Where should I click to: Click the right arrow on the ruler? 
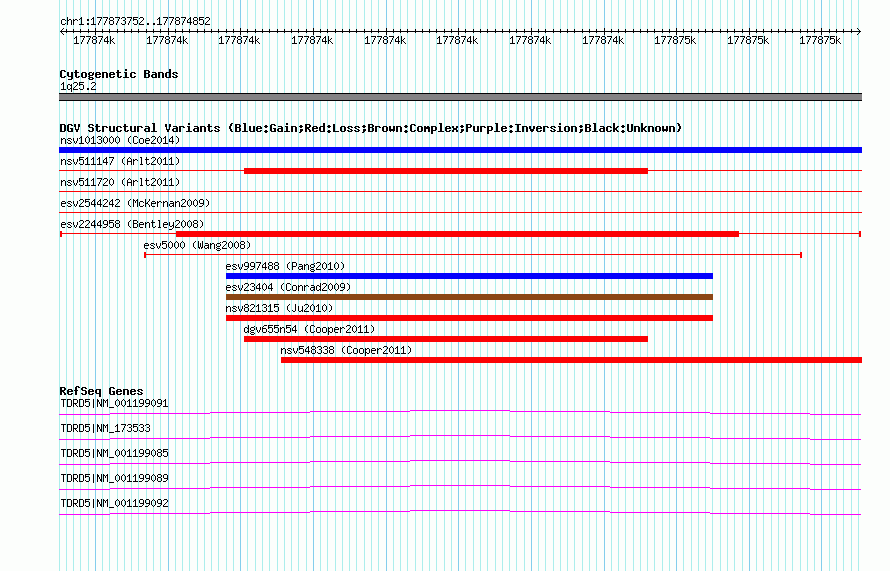click(858, 32)
